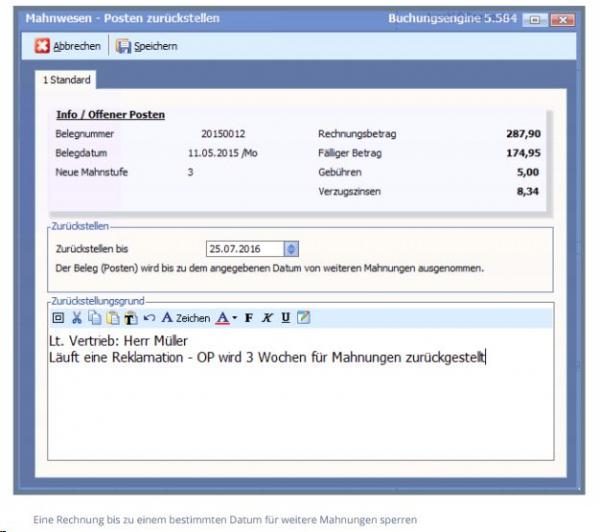Cut selected text with scissors icon
The image size is (600, 532).
pos(77,318)
